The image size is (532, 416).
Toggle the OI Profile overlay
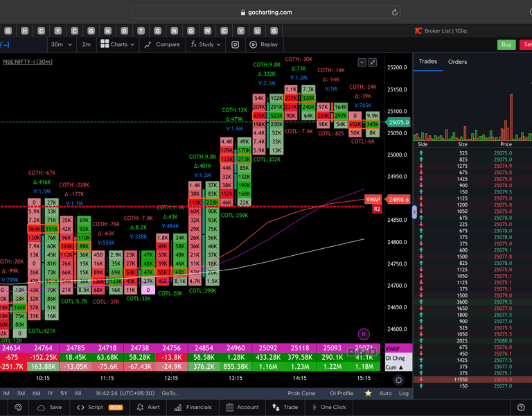(342, 393)
